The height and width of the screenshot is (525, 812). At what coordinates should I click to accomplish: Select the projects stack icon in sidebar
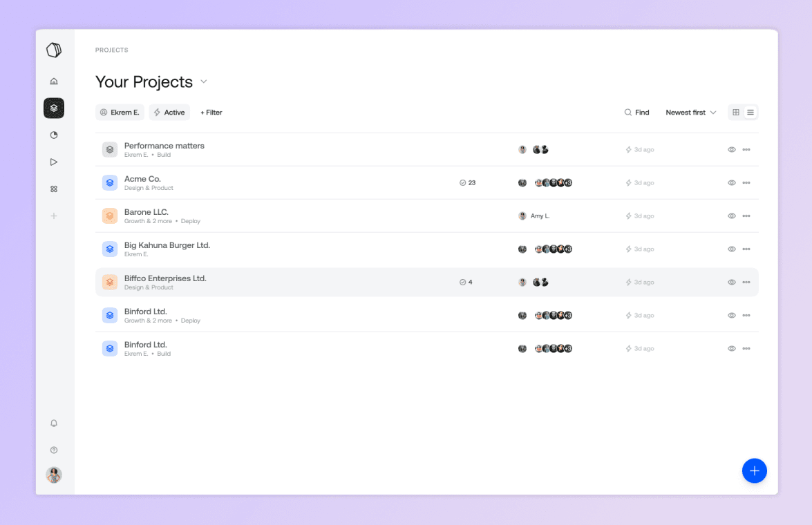coord(54,108)
